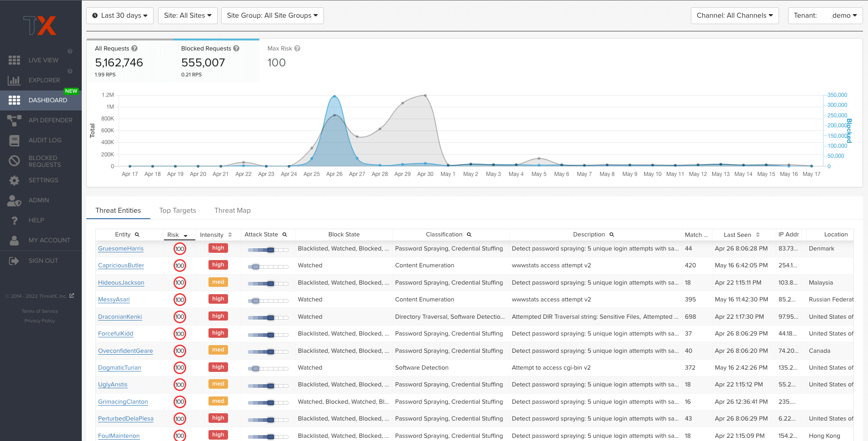Click help icon beside All Requests

(x=134, y=49)
